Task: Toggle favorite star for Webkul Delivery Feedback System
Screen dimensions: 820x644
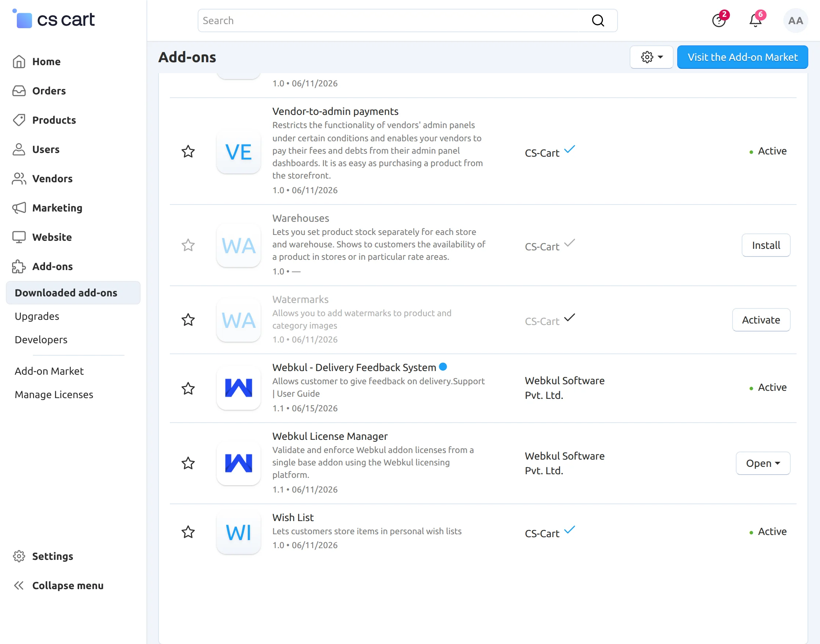Action: tap(188, 388)
